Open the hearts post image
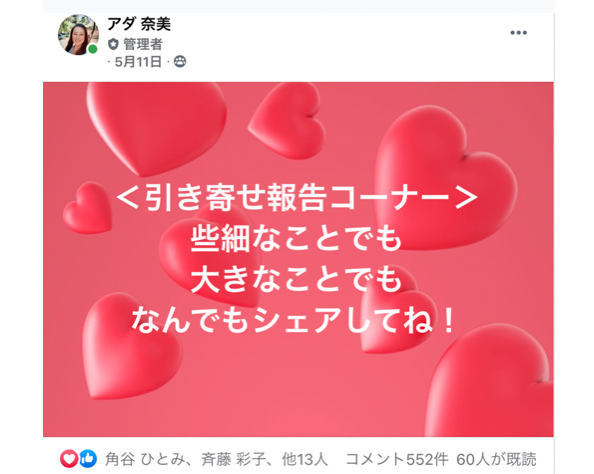Screen dimensions: 594x474 [x=298, y=259]
